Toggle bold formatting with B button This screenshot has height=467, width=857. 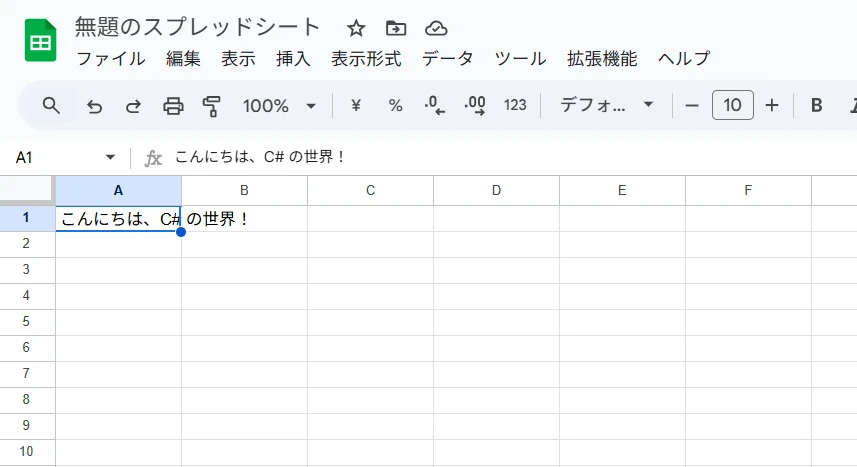tap(816, 105)
